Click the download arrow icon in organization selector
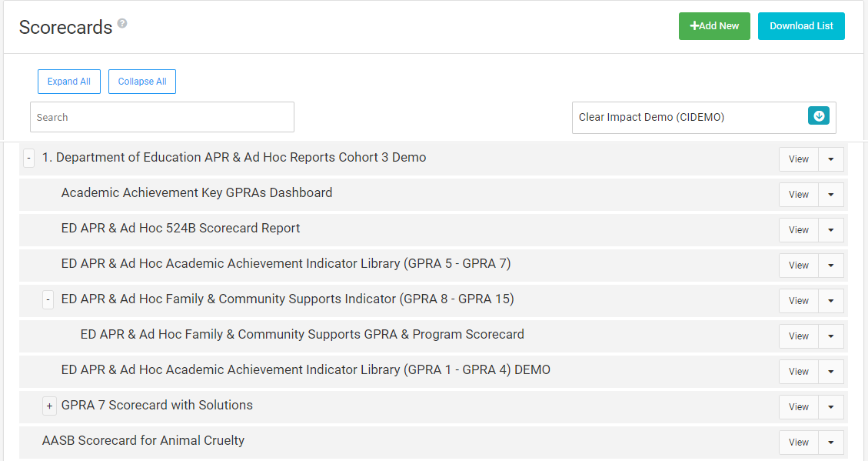868x461 pixels. click(819, 115)
